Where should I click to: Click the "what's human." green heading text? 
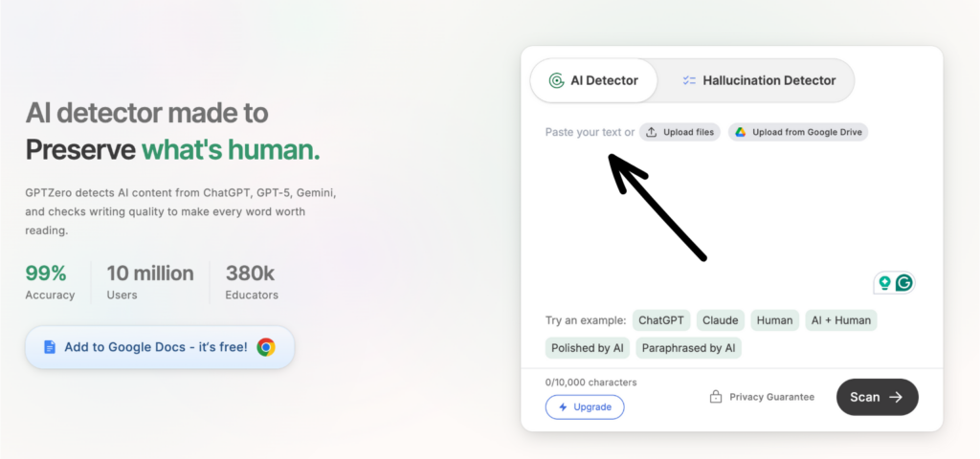pos(230,150)
